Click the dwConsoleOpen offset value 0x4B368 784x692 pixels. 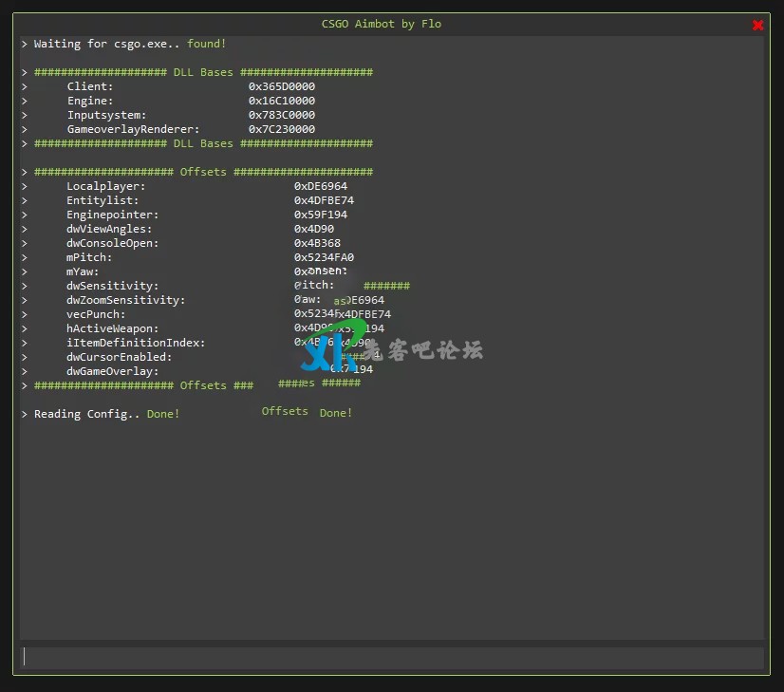click(317, 243)
